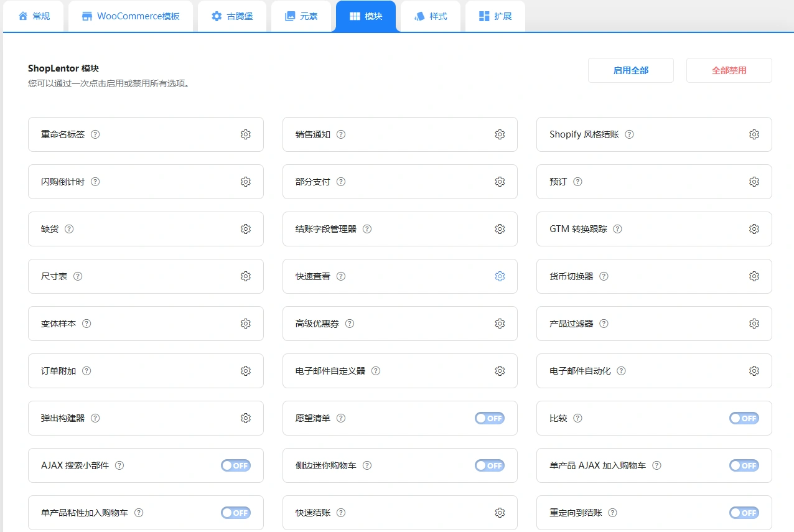Toggle 重定向到结账 on
The image size is (794, 532).
[744, 512]
